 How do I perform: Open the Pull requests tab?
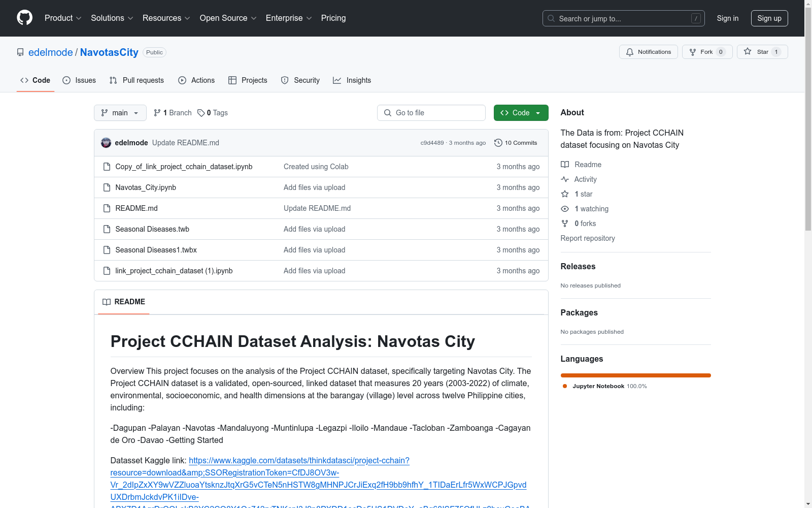click(x=137, y=80)
